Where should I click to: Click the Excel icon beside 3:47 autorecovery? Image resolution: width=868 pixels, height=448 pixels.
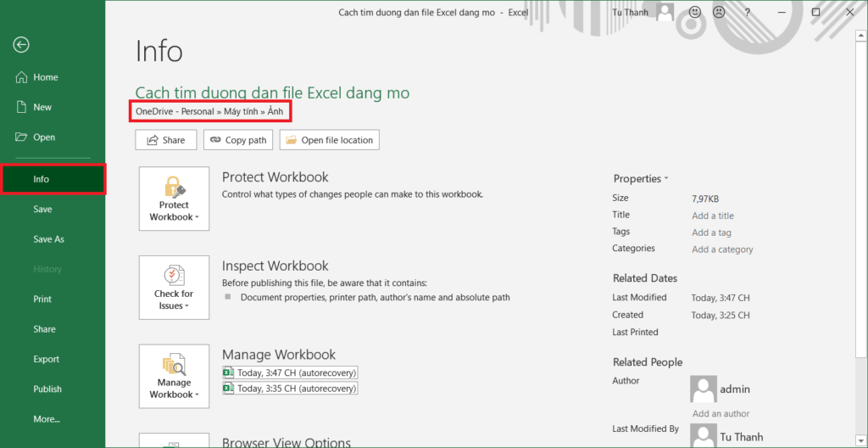click(228, 372)
